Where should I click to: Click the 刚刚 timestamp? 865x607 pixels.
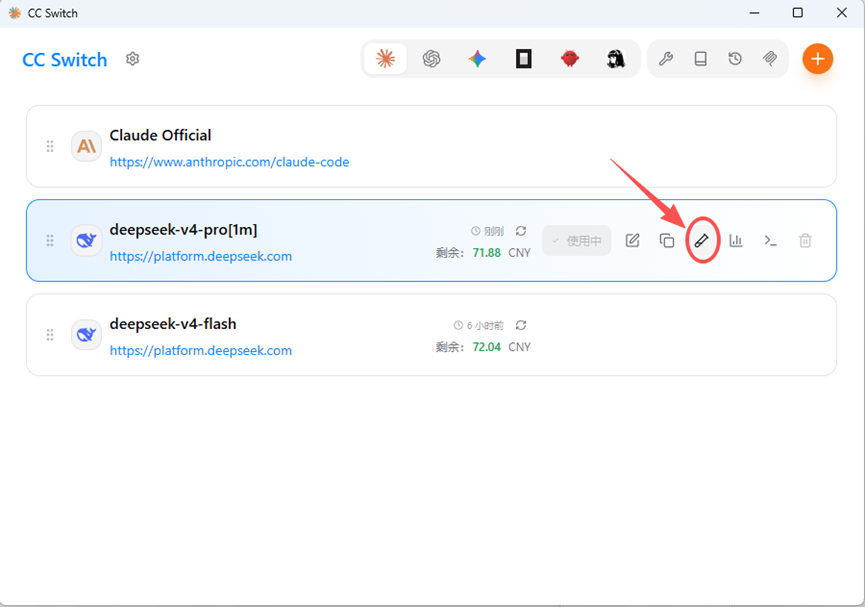click(494, 231)
